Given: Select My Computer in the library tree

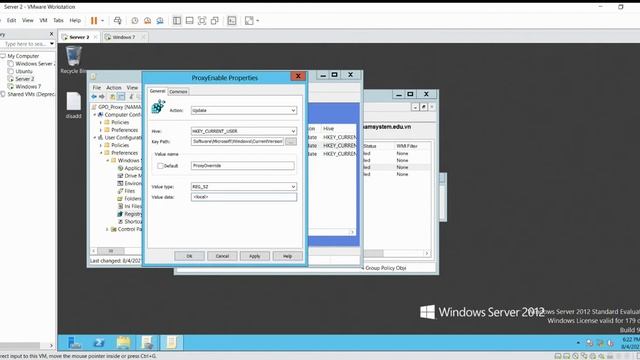Looking at the screenshot, I should pyautogui.click(x=23, y=56).
